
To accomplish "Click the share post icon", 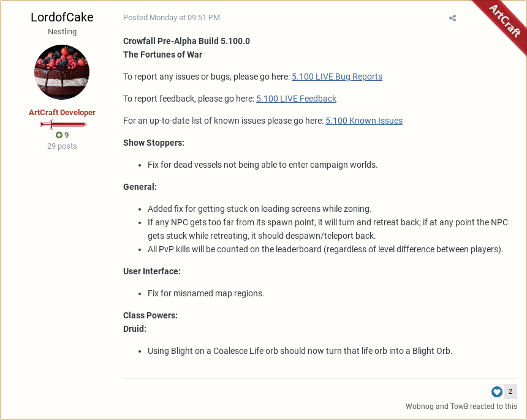I will (452, 18).
